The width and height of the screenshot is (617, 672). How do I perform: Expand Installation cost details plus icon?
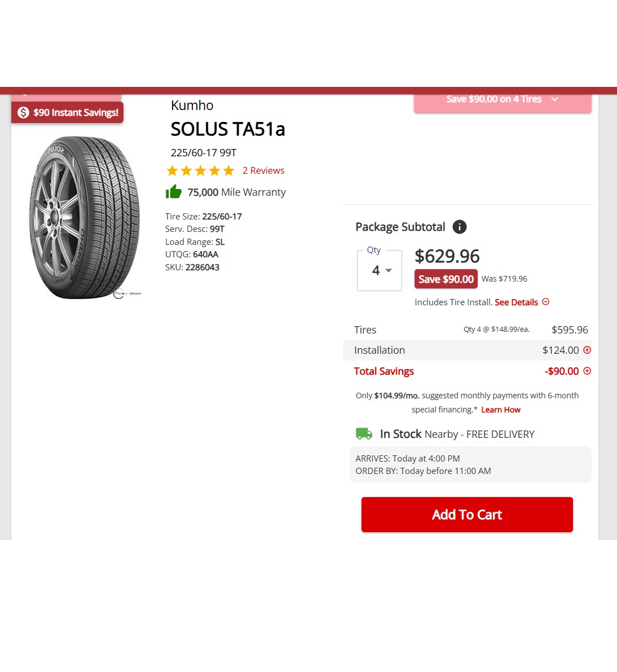click(587, 350)
